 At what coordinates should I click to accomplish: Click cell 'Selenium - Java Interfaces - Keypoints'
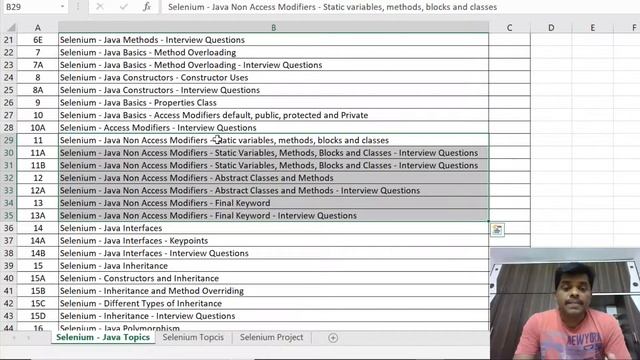point(273,241)
